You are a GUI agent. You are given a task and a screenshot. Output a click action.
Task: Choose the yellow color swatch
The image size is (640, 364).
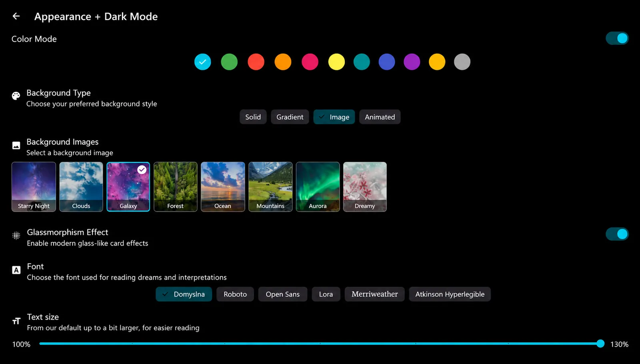336,62
